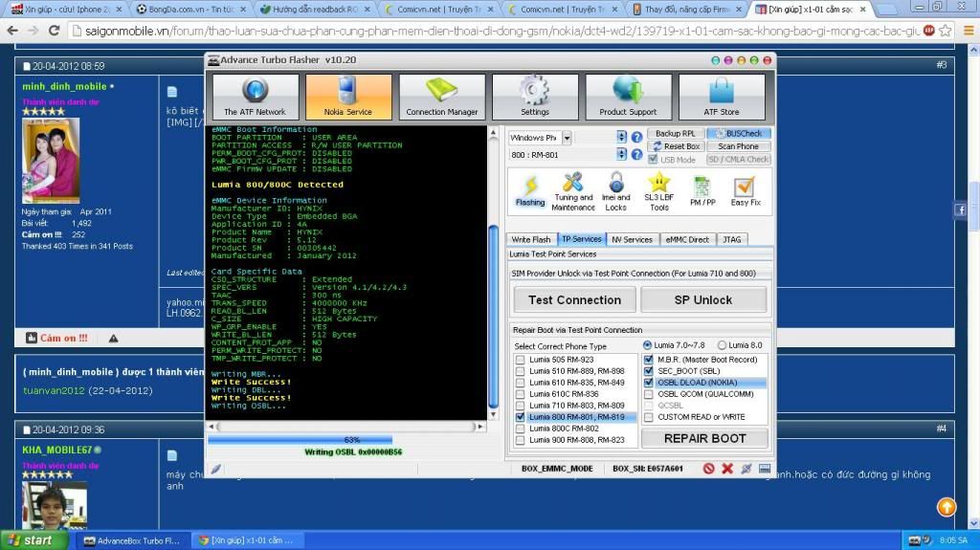Open Easy Fix checkmark section

point(745,191)
